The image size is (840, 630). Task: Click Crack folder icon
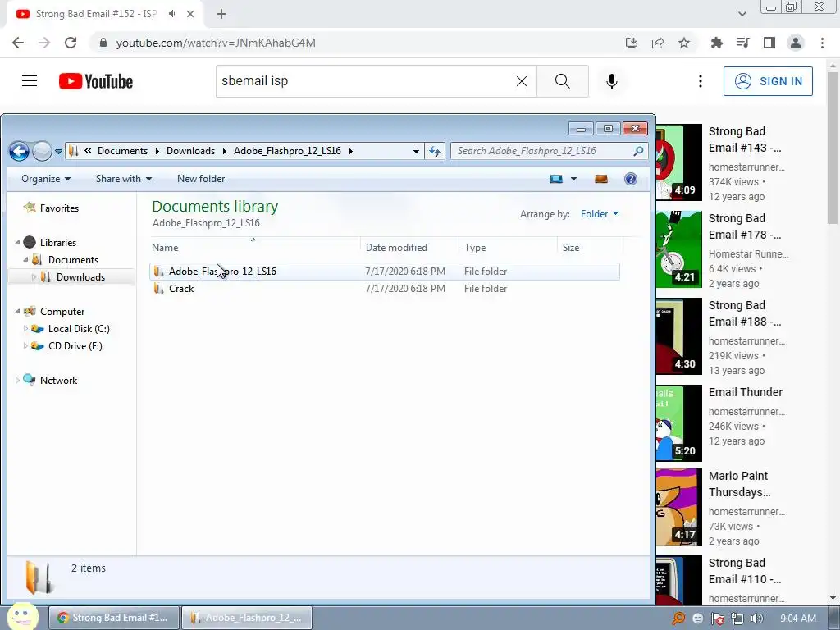click(158, 289)
